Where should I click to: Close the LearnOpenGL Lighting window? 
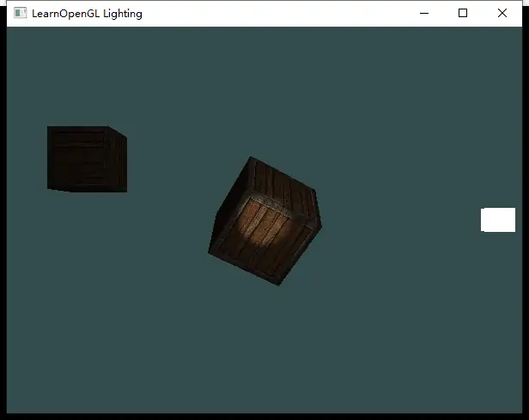[x=502, y=14]
